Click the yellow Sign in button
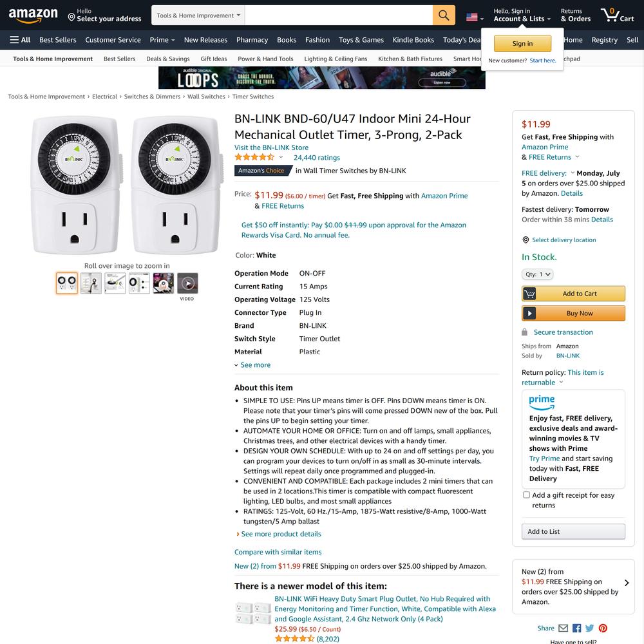This screenshot has width=644, height=644. coord(522,44)
